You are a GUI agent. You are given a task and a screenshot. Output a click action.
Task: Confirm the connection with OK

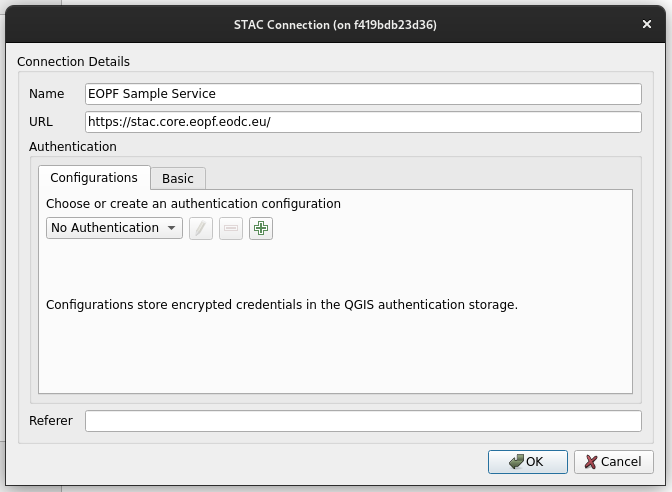pos(528,462)
